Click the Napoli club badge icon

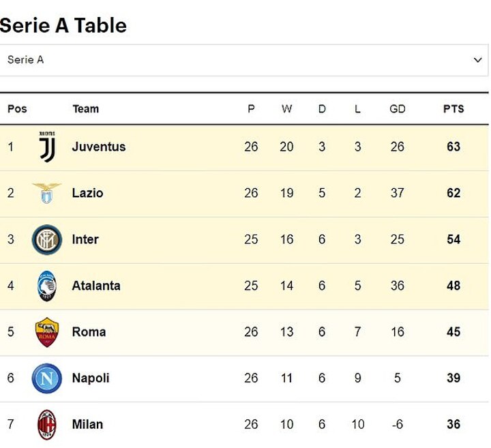(x=47, y=378)
